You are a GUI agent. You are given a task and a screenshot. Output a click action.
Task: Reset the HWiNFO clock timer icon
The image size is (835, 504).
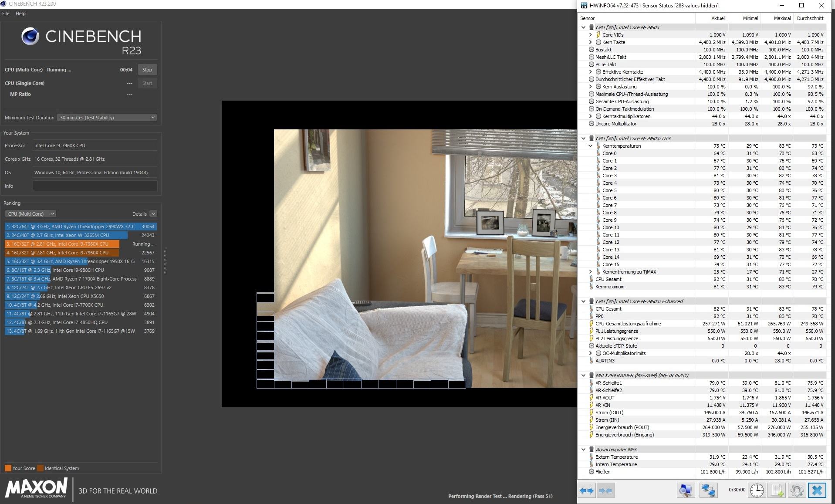tap(757, 490)
